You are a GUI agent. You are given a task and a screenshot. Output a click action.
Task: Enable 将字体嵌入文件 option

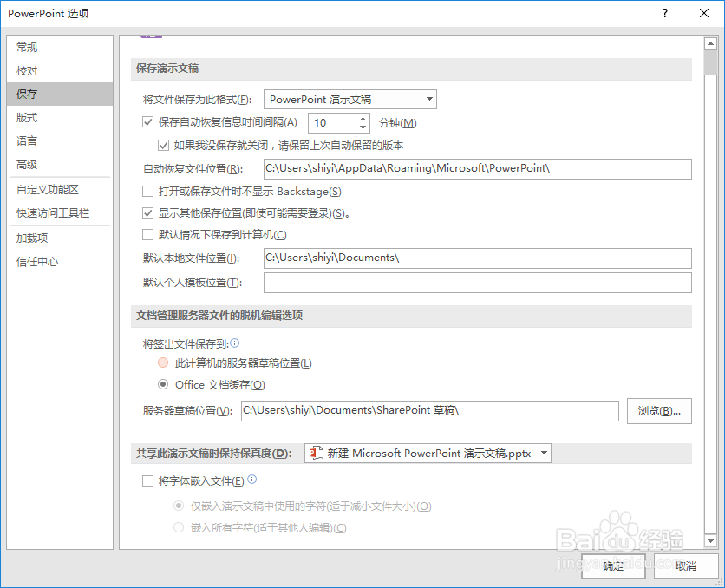[x=148, y=480]
